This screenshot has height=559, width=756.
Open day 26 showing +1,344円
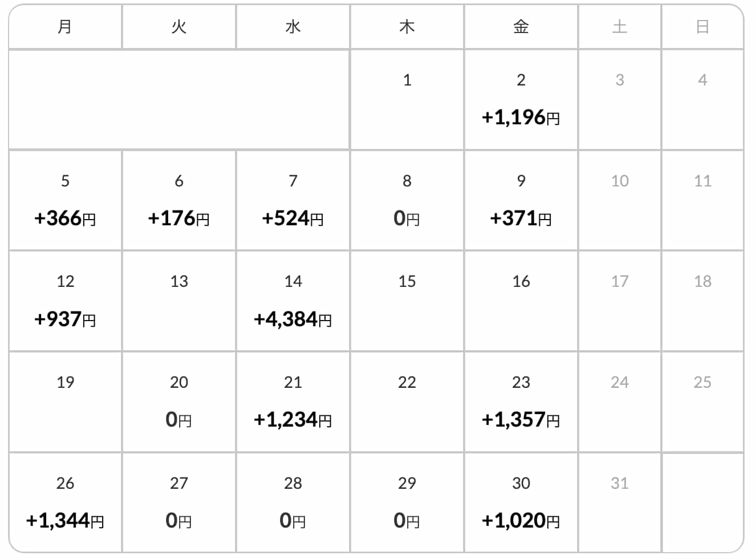(65, 503)
